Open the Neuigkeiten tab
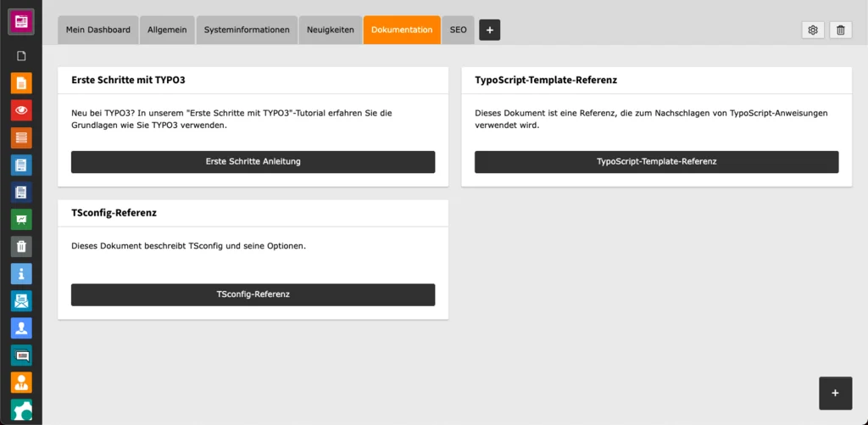This screenshot has height=425, width=868. pos(331,30)
